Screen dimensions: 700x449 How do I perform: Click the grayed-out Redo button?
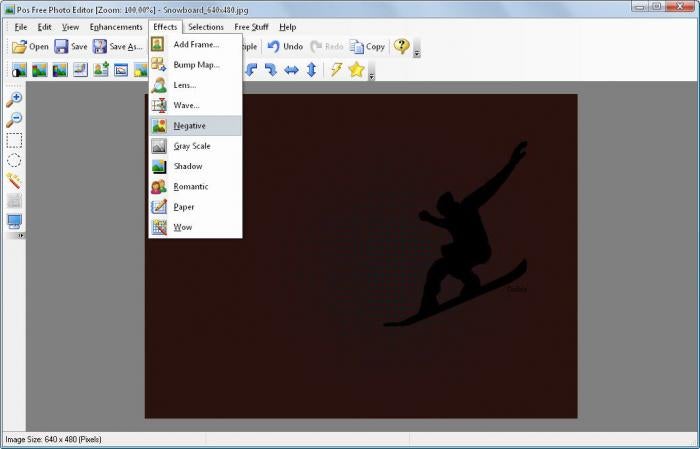point(327,46)
